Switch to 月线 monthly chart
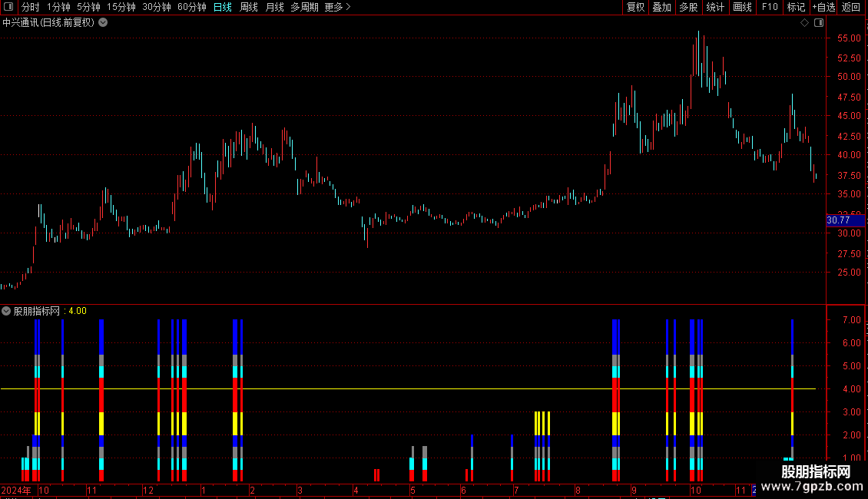This screenshot has height=499, width=868. [x=274, y=7]
